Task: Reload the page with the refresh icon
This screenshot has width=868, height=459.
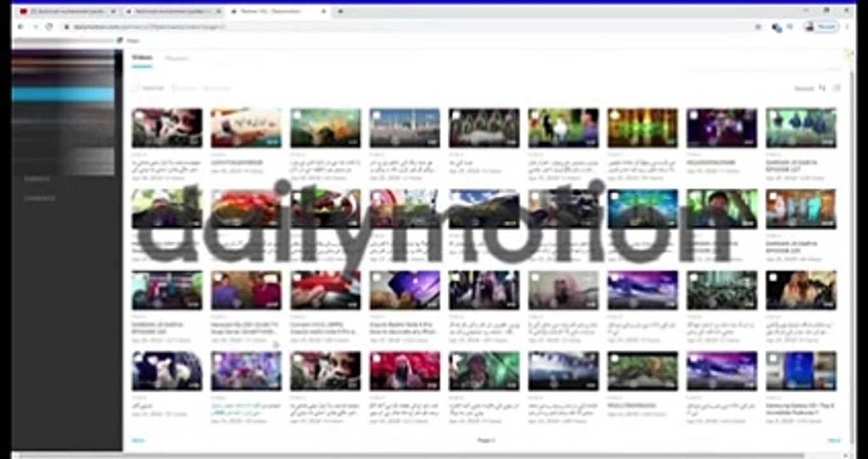Action: pos(49,27)
